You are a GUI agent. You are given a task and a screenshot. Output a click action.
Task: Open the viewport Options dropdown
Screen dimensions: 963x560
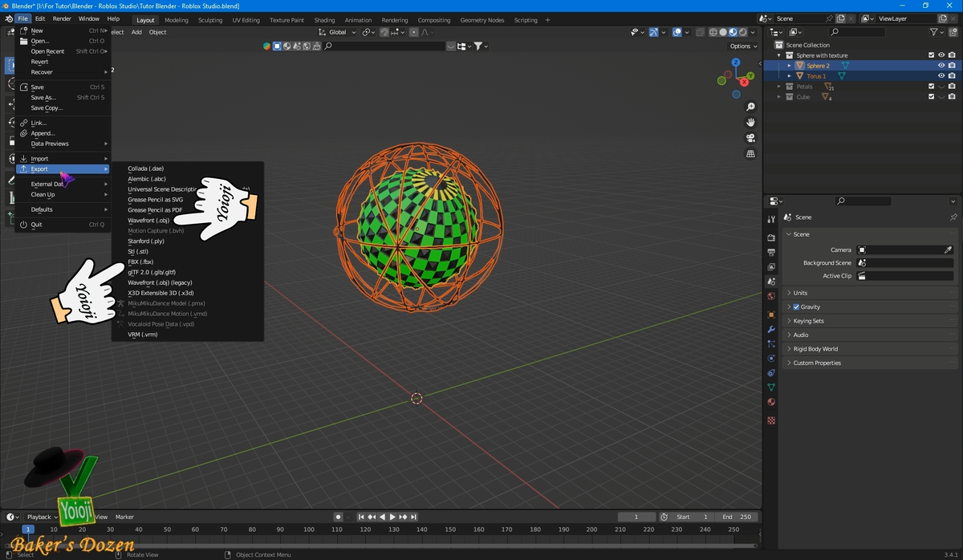coord(742,46)
